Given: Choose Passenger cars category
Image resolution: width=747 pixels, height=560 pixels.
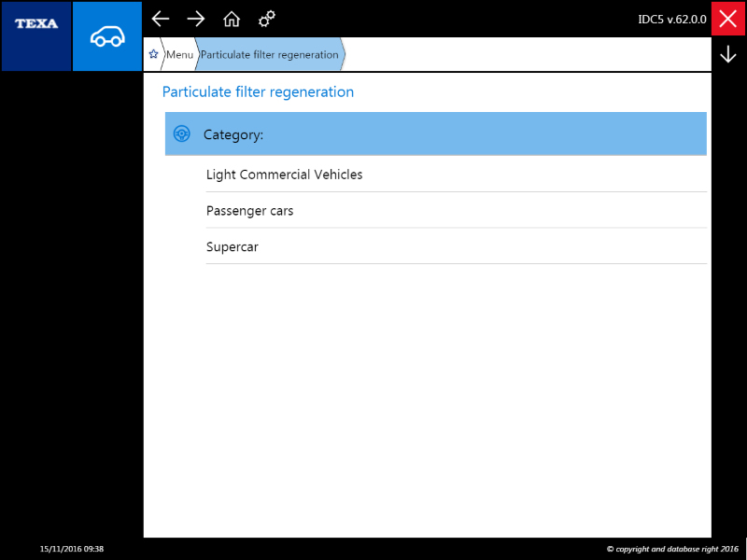Looking at the screenshot, I should click(x=456, y=211).
